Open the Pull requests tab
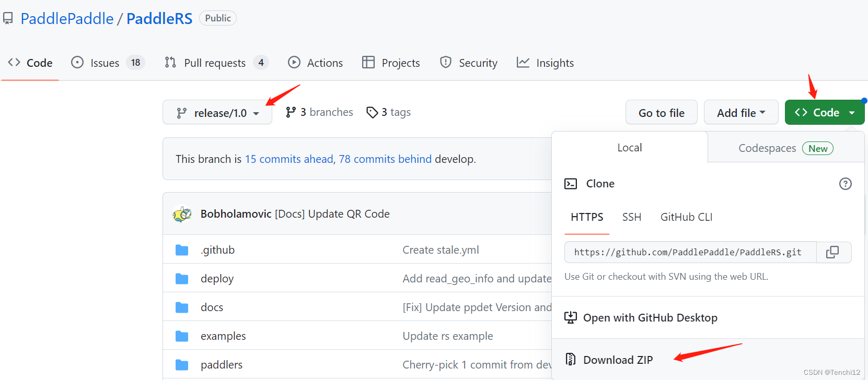868x380 pixels. (216, 63)
